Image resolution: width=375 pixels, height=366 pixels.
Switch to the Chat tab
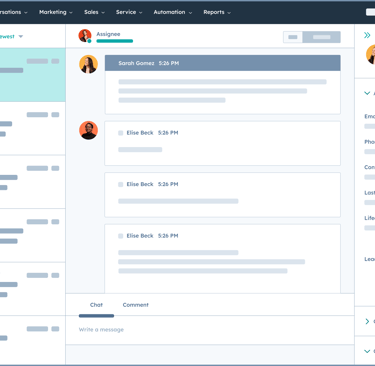pos(96,305)
